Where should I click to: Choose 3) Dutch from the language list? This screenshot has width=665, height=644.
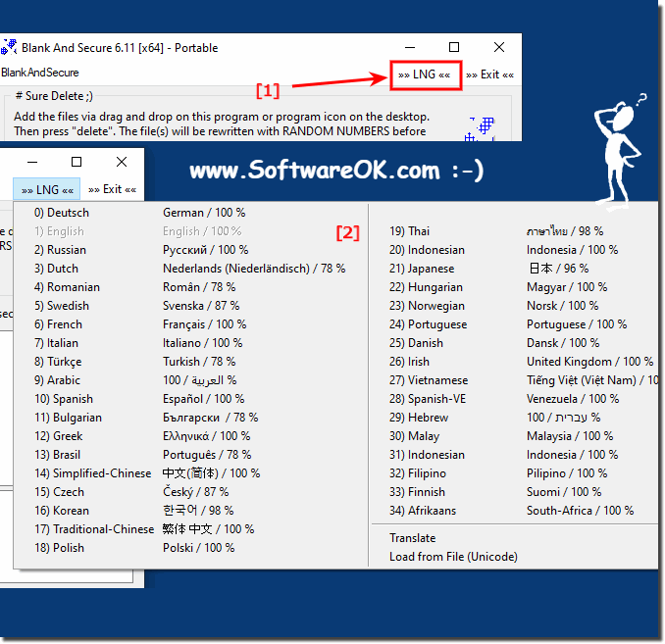point(191,269)
